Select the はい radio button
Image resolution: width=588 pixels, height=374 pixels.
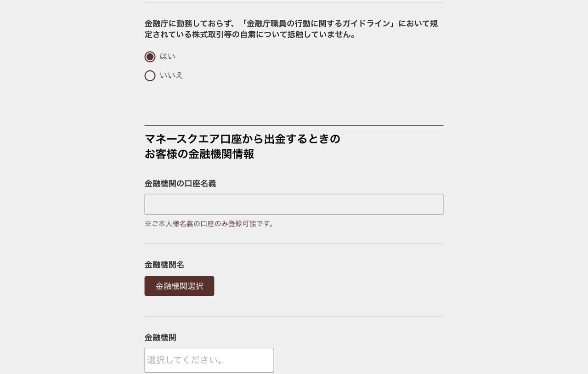[150, 57]
